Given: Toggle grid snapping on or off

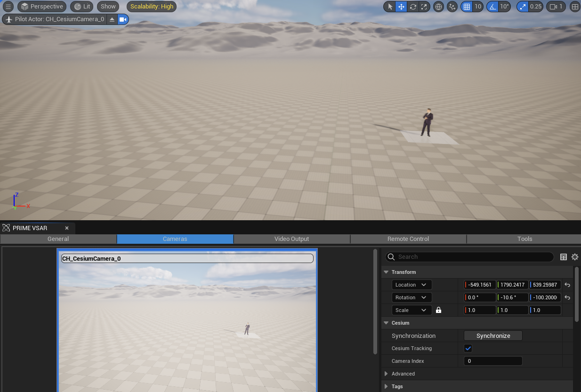Looking at the screenshot, I should tap(467, 7).
